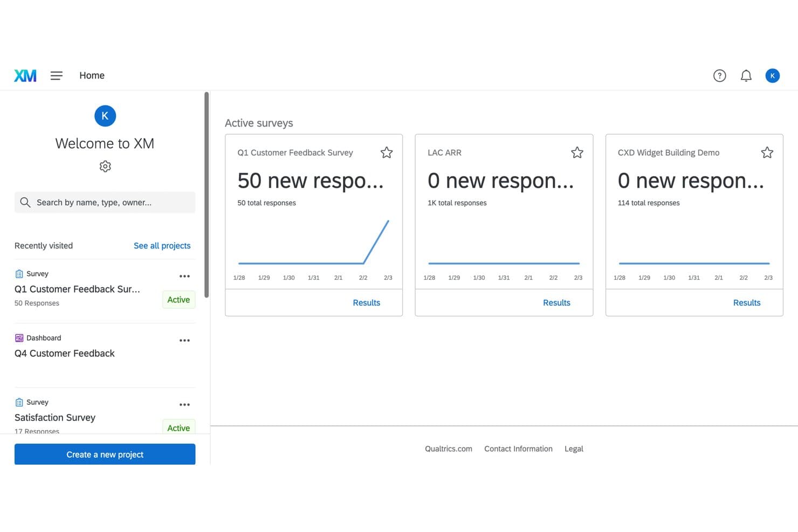The height and width of the screenshot is (532, 798).
Task: Click the large K profile avatar in sidebar
Action: (105, 116)
